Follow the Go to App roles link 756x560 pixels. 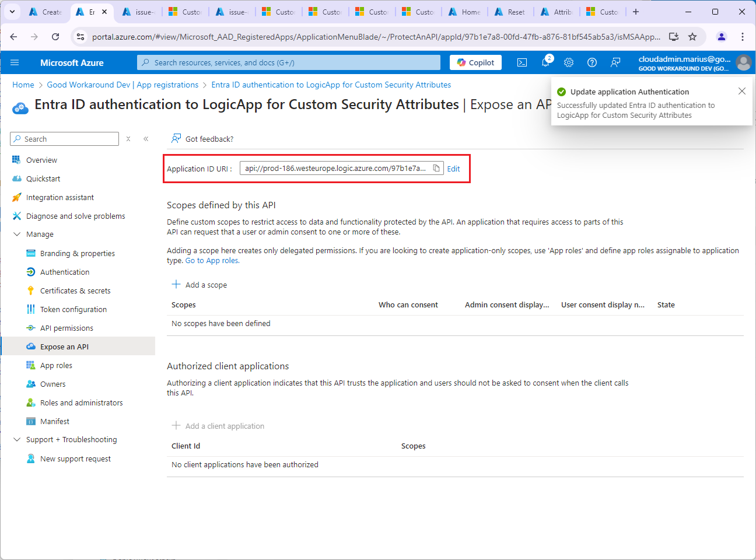[212, 261]
